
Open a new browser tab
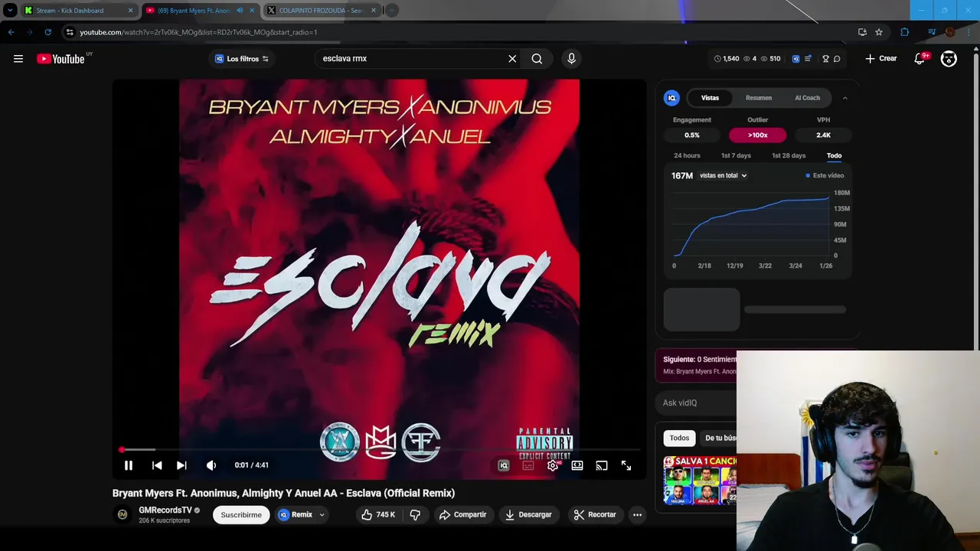pos(391,11)
